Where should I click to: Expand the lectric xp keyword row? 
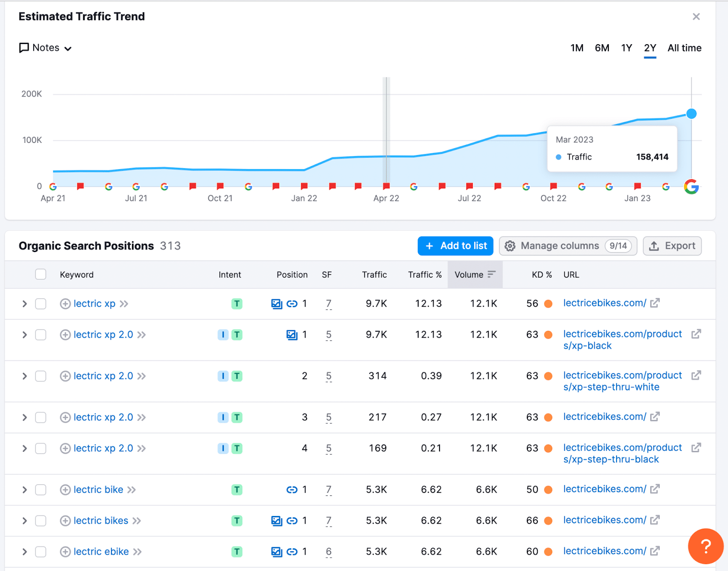click(25, 303)
